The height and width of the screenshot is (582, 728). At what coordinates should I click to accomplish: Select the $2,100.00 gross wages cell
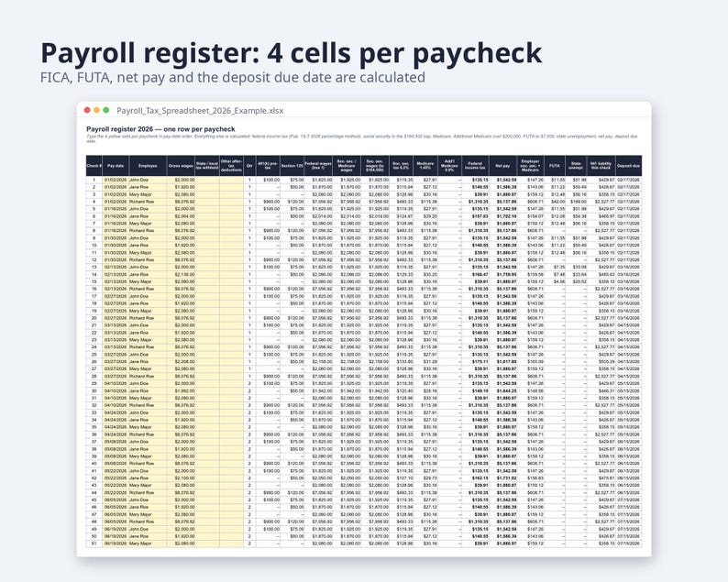[x=181, y=478]
